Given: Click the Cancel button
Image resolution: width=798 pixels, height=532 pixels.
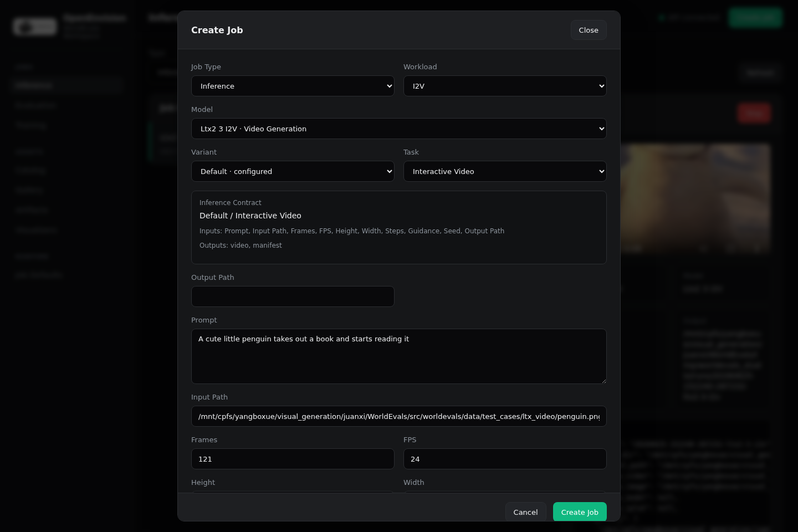Looking at the screenshot, I should pos(525,512).
